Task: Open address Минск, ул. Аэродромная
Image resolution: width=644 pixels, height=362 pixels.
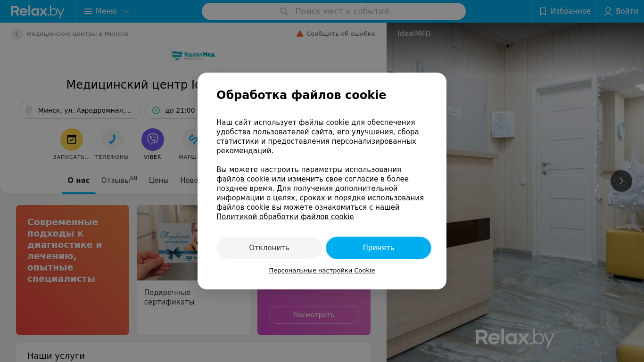Action: 80,110
